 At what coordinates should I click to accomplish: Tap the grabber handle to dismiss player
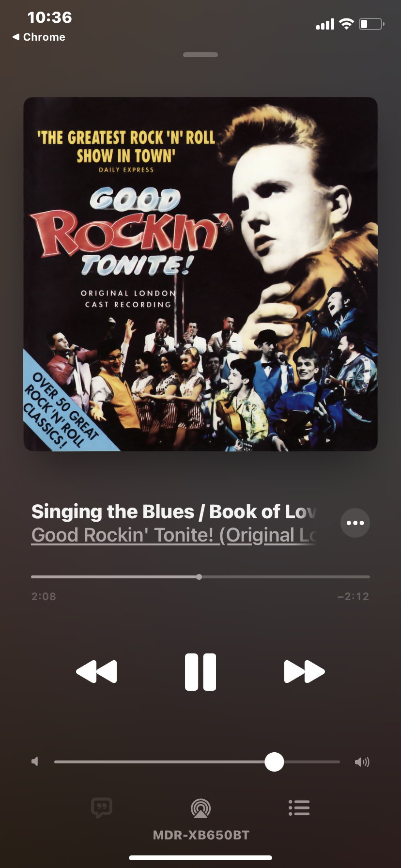[200, 55]
